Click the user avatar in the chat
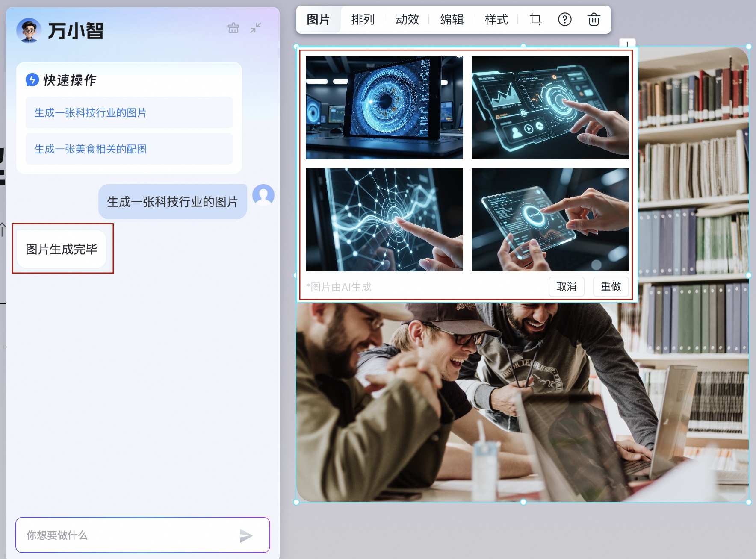The height and width of the screenshot is (559, 756). (263, 195)
